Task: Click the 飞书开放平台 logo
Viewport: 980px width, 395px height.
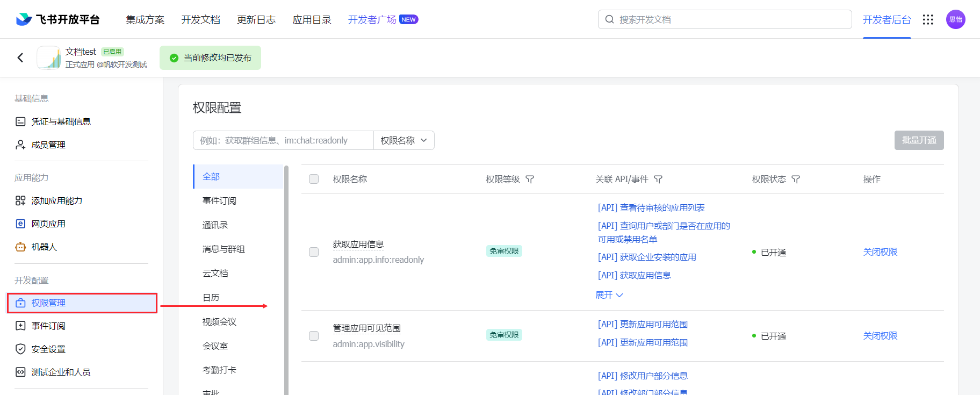Action: pyautogui.click(x=58, y=19)
